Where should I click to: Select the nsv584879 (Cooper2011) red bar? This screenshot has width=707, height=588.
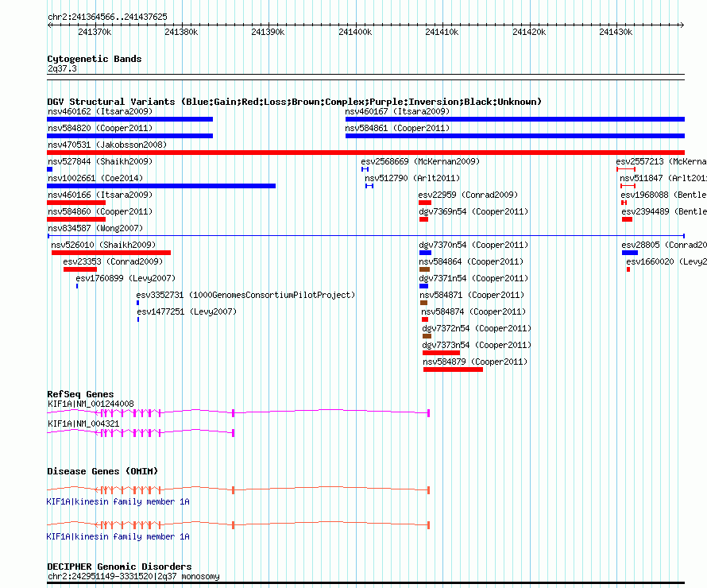[x=453, y=369]
